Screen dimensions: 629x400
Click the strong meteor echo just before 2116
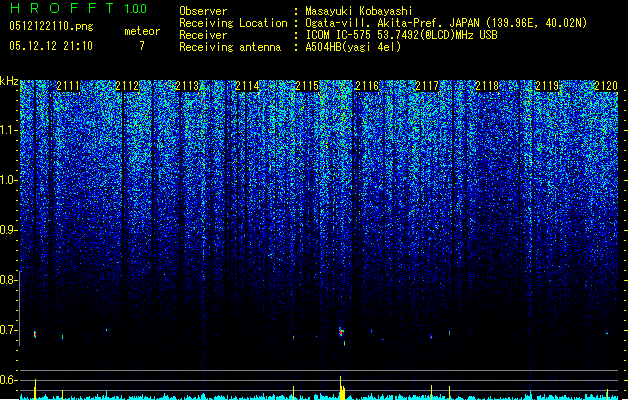click(341, 332)
